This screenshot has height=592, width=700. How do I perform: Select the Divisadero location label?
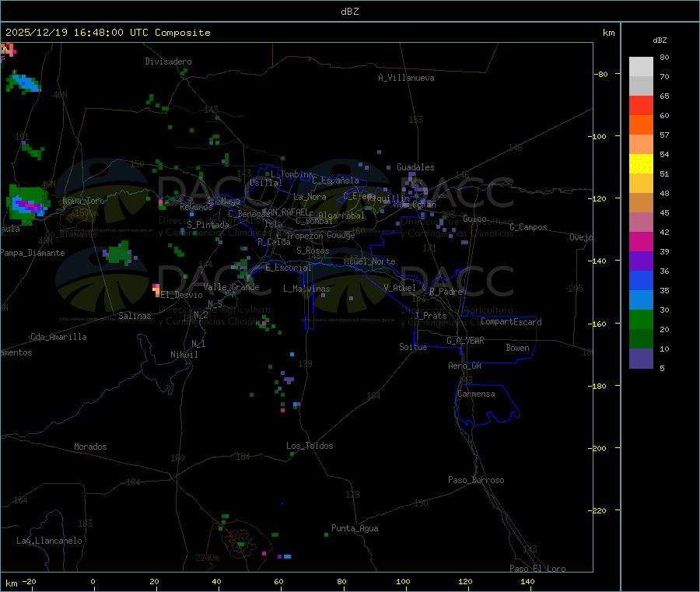pyautogui.click(x=168, y=61)
